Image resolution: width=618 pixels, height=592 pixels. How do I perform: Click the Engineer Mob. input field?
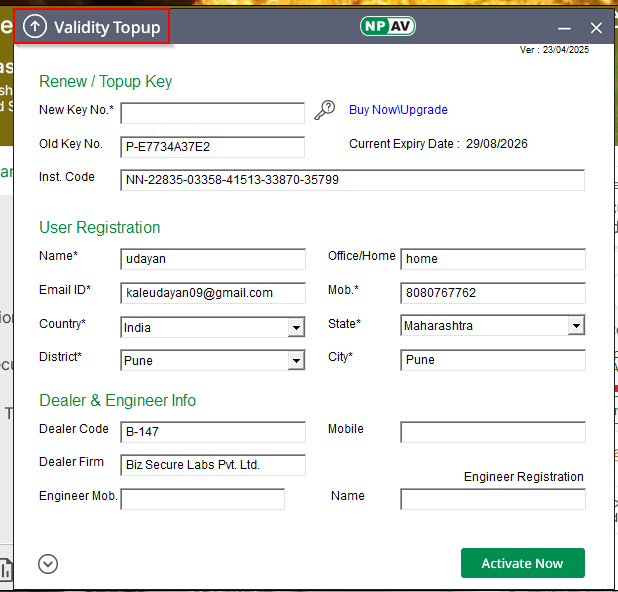pos(202,499)
